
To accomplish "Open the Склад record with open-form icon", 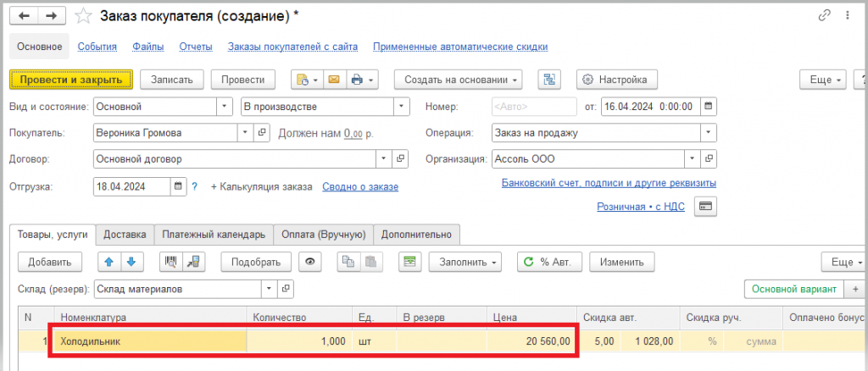I will pos(286,289).
